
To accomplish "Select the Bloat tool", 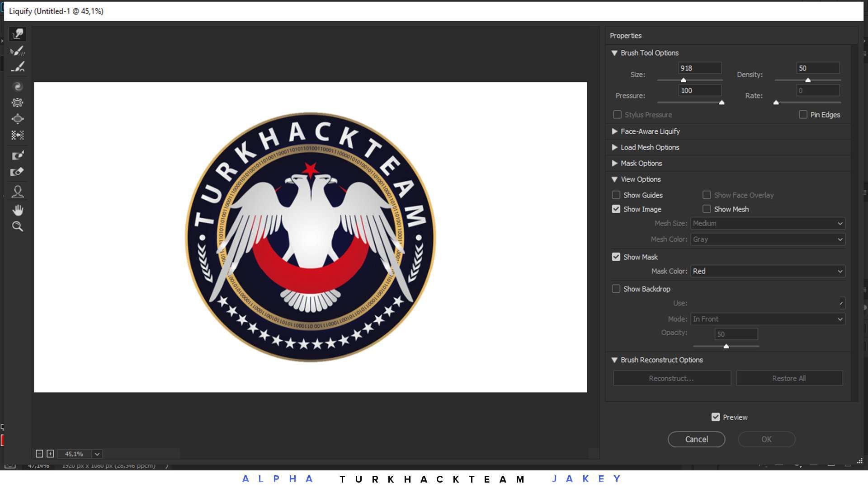I will [18, 119].
